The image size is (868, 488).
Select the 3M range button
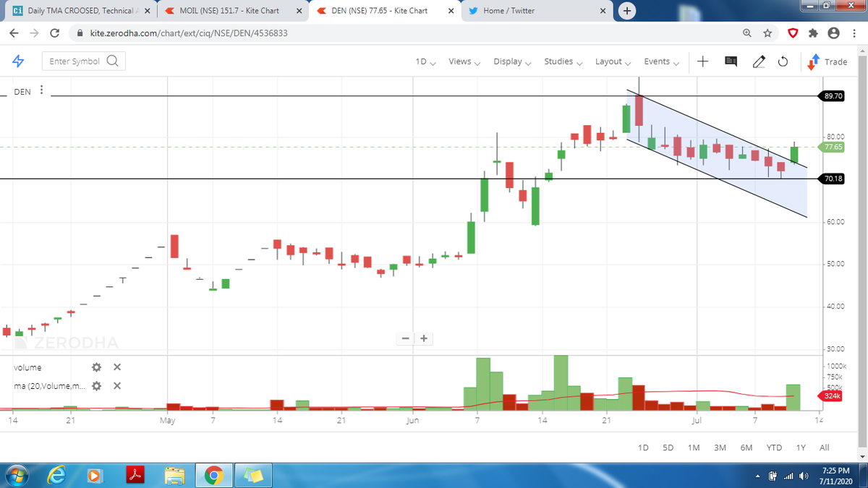coord(720,448)
